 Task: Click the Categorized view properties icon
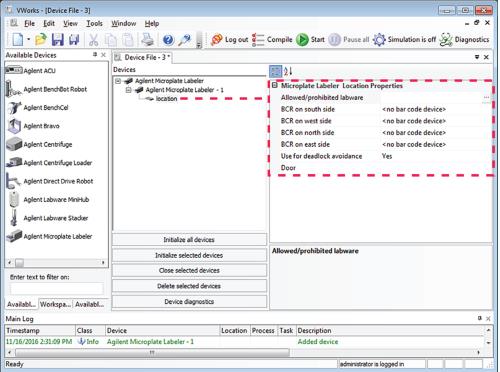pyautogui.click(x=276, y=71)
